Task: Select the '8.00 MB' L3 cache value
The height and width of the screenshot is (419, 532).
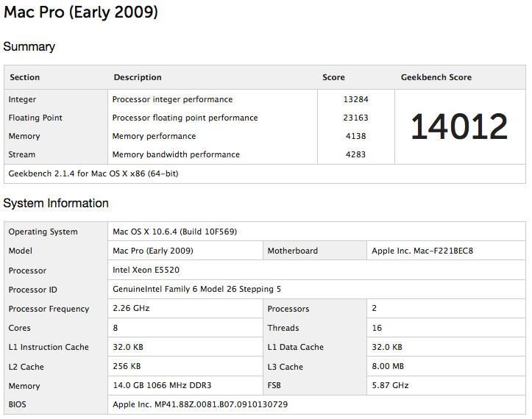Action: [388, 366]
